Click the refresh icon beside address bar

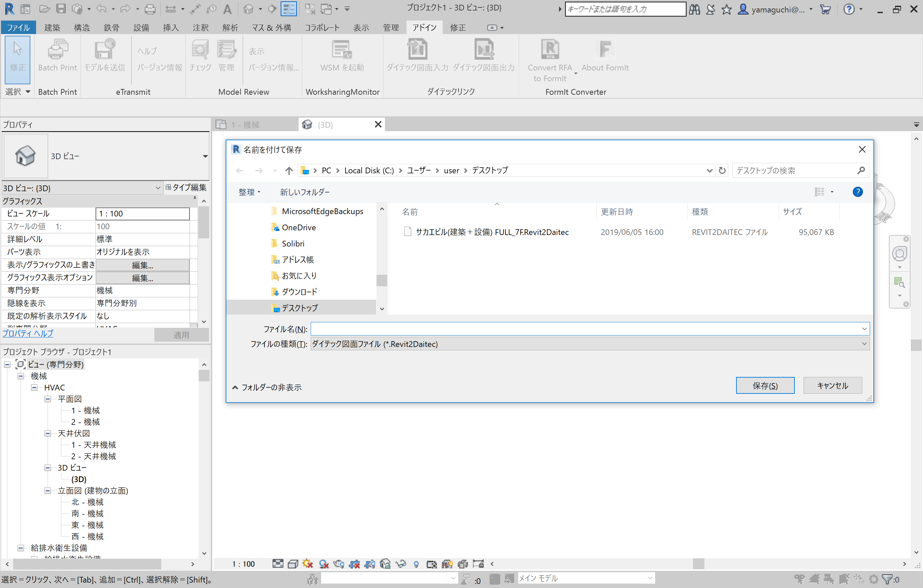[722, 171]
